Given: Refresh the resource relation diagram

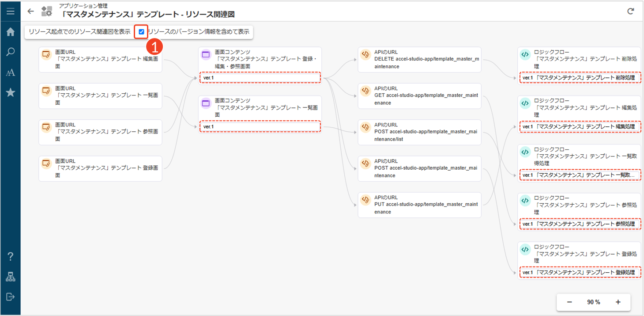Looking at the screenshot, I should [x=631, y=11].
